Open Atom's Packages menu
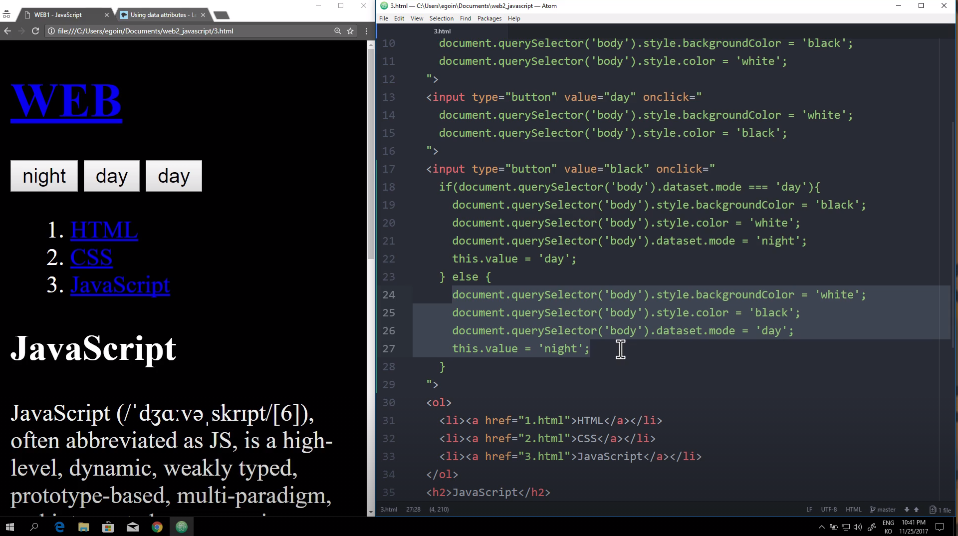958x536 pixels. (x=489, y=18)
